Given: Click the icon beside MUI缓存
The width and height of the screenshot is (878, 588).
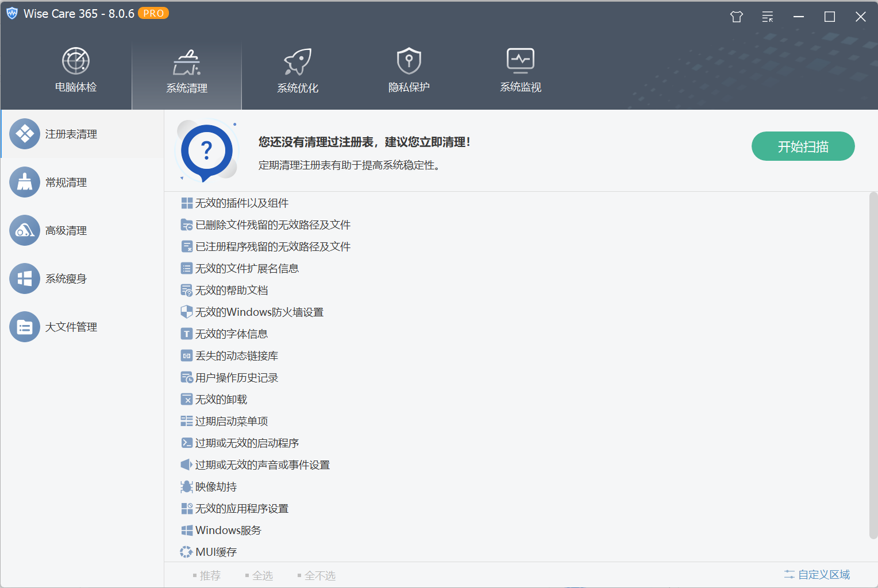Looking at the screenshot, I should 187,552.
